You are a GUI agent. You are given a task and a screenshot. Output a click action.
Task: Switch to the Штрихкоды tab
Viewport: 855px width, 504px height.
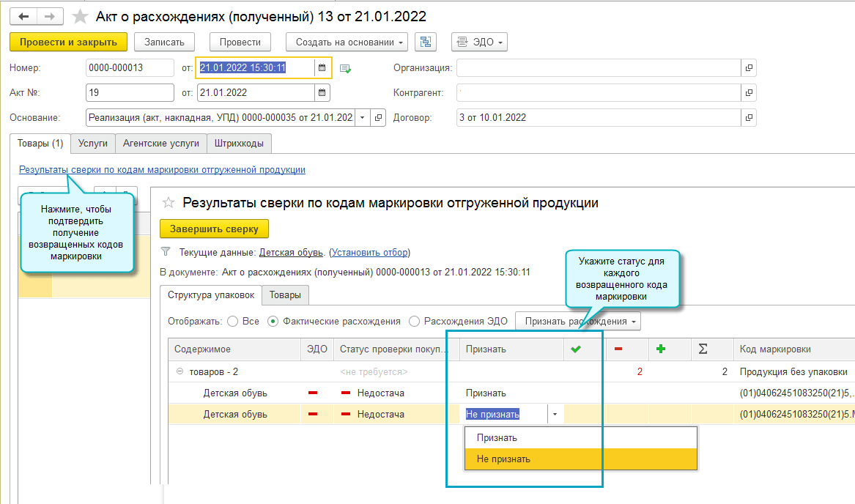pos(239,144)
